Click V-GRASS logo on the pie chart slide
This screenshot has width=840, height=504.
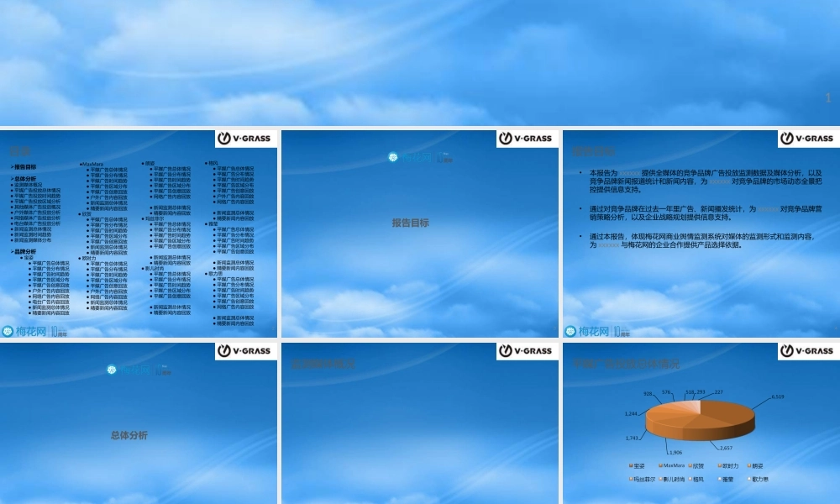tap(808, 351)
